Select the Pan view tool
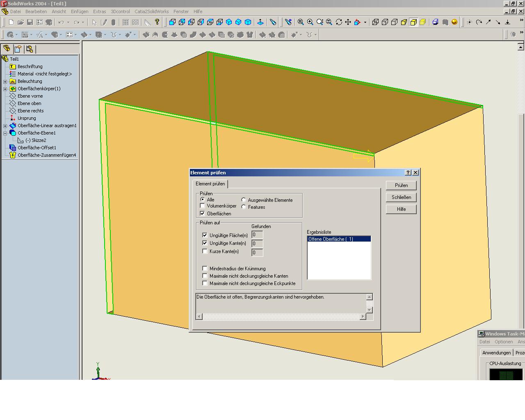This screenshot has width=525, height=420. [348, 22]
